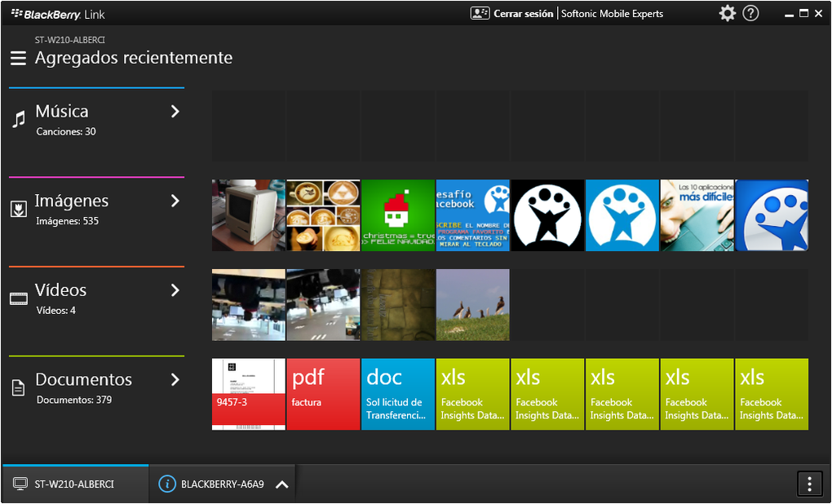832x504 pixels.
Task: Open the first xls Facebook Insights tile
Action: pyautogui.click(x=473, y=394)
